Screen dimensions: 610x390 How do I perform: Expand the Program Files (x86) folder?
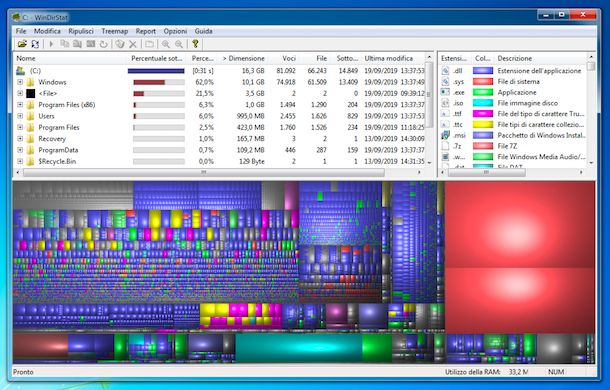(20, 105)
